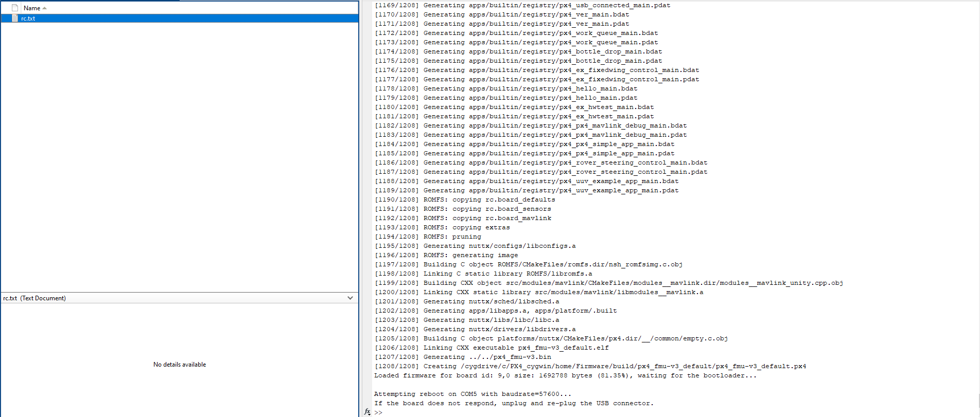Image resolution: width=980 pixels, height=417 pixels.
Task: Click the [1190/1208] copying rc.board_defaults line
Action: click(x=465, y=200)
